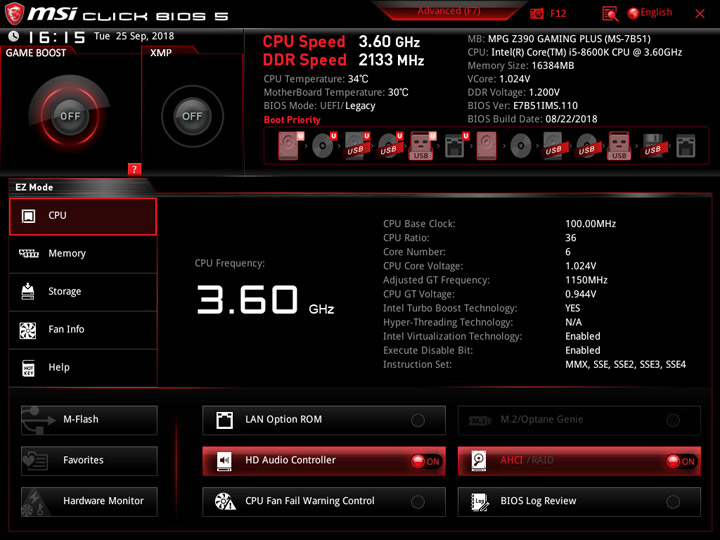Click the HD Audio speaker icon
The image size is (720, 540).
pos(224,461)
